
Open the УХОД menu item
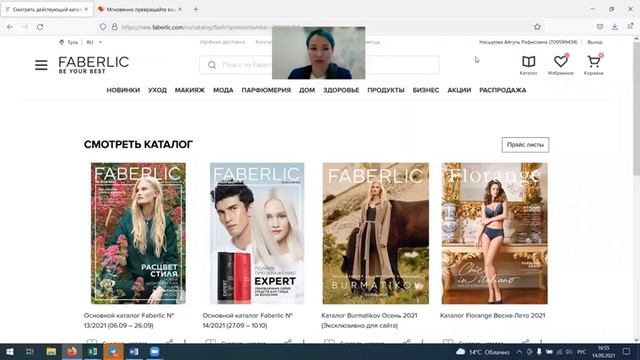pyautogui.click(x=158, y=90)
